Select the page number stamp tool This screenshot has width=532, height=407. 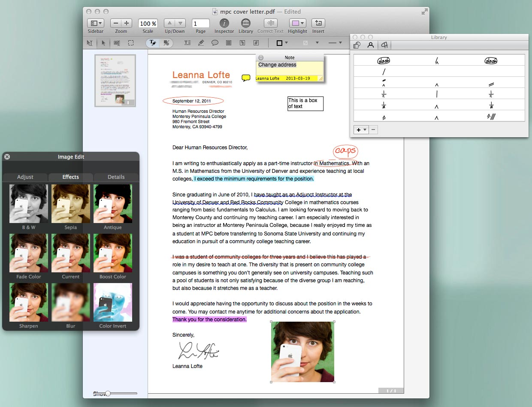pyautogui.click(x=256, y=43)
